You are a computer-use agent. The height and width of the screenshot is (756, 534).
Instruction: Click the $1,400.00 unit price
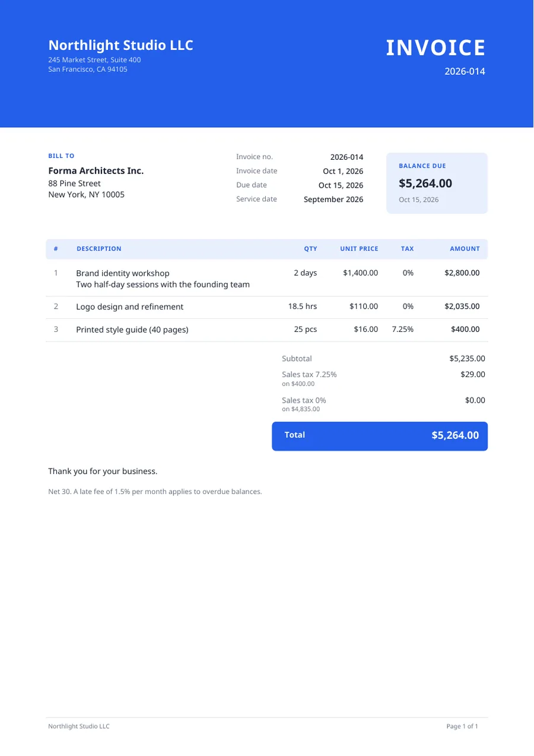360,273
